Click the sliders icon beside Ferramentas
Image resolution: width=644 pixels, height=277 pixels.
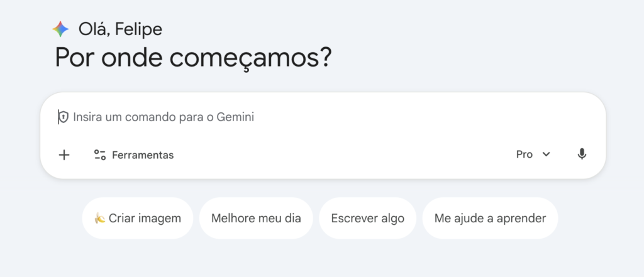[99, 155]
